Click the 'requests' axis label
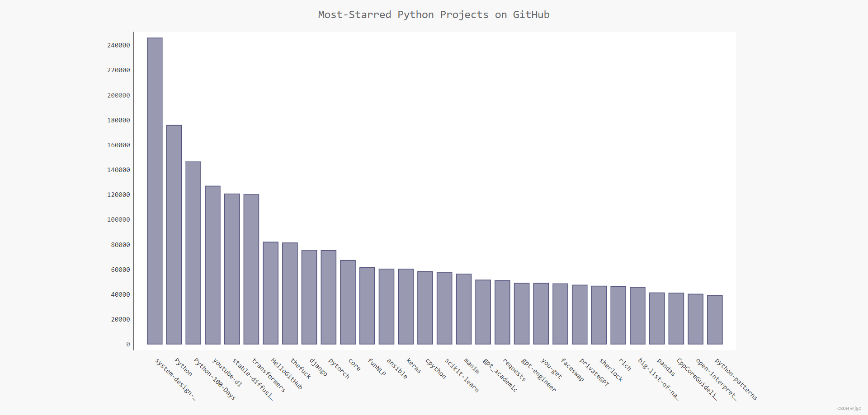The width and height of the screenshot is (868, 415). pyautogui.click(x=514, y=370)
